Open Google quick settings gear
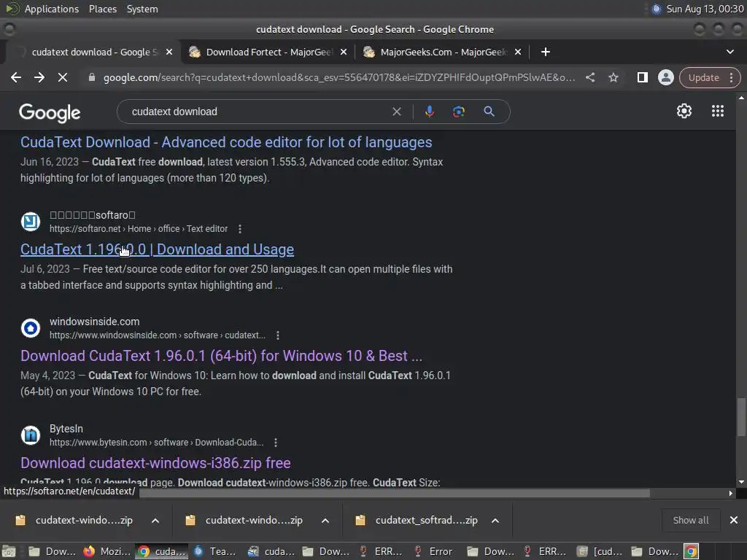Viewport: 747px width, 560px height. pyautogui.click(x=684, y=111)
